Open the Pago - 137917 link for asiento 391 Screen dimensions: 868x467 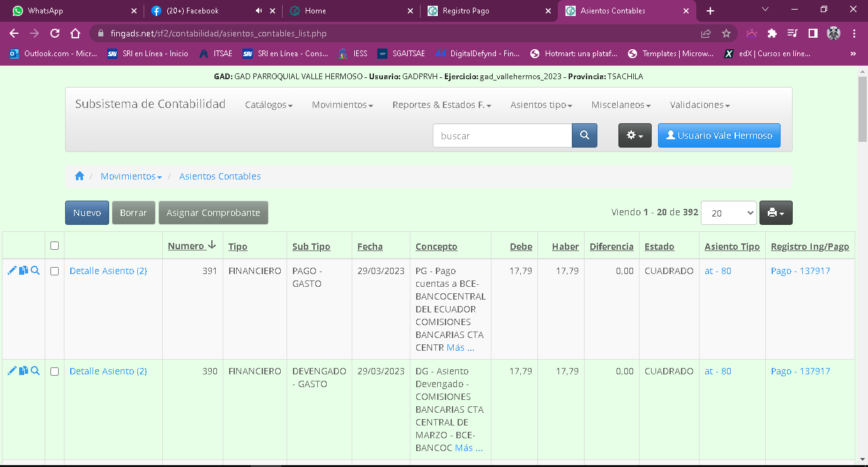click(800, 271)
